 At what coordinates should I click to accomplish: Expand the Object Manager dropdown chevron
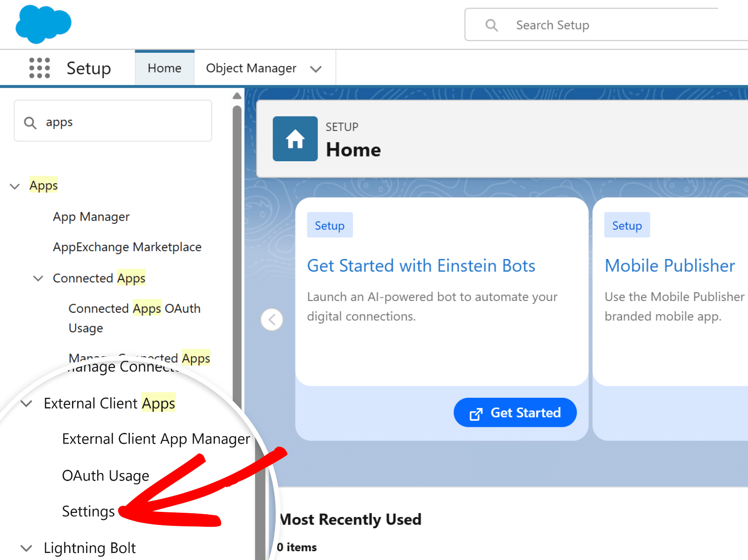click(x=316, y=69)
